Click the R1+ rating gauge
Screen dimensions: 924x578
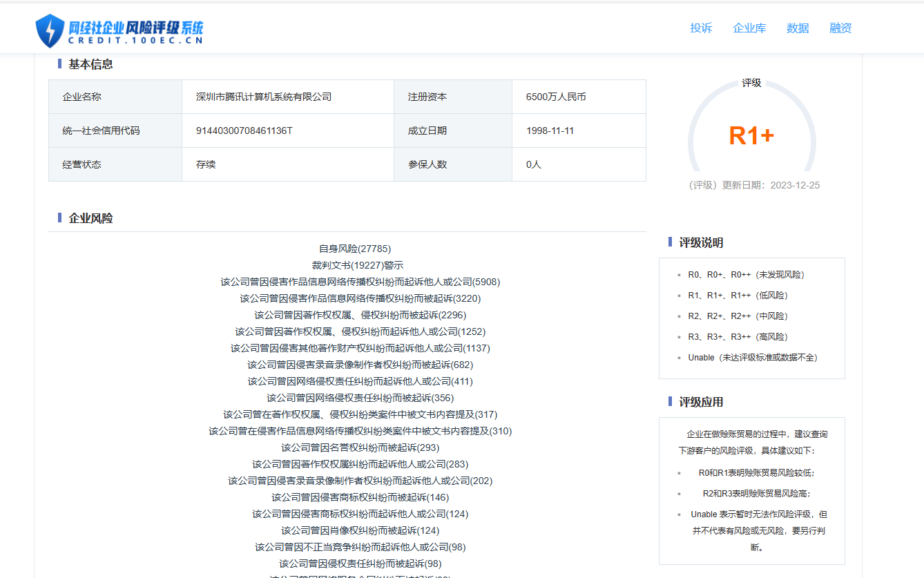[x=751, y=135]
